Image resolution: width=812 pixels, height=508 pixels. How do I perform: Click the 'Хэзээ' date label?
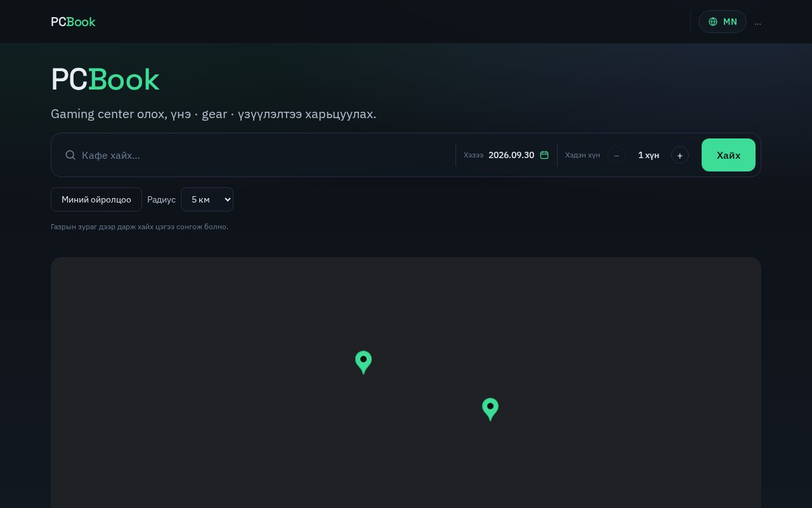(x=473, y=155)
